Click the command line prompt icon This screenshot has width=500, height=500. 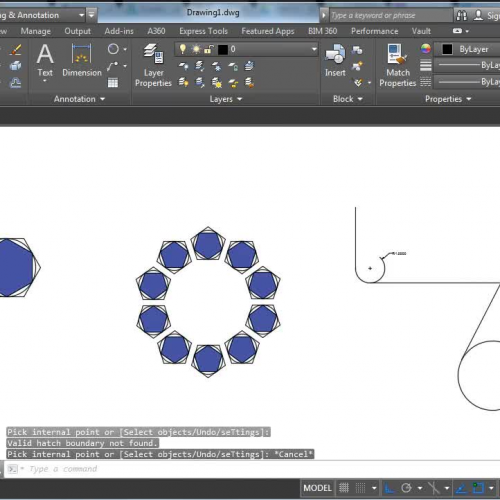(x=13, y=469)
